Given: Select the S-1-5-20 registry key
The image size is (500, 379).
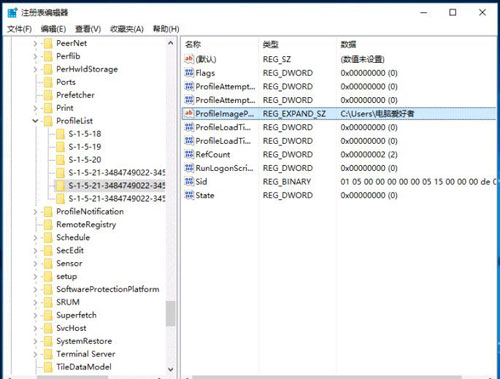Looking at the screenshot, I should pyautogui.click(x=85, y=160).
